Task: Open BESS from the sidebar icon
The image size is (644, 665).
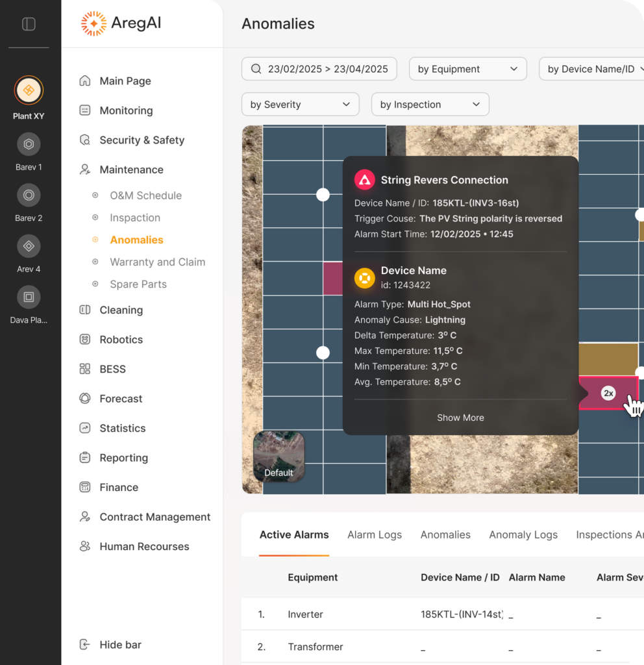Action: click(x=84, y=369)
